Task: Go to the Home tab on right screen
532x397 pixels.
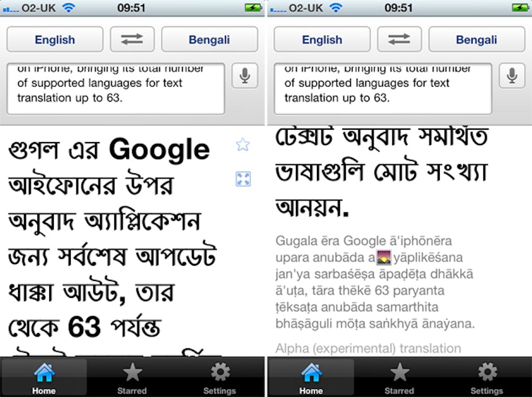Action: pos(311,378)
